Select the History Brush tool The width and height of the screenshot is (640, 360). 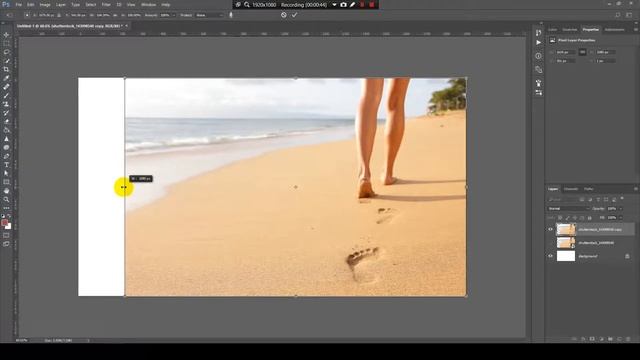click(6, 113)
